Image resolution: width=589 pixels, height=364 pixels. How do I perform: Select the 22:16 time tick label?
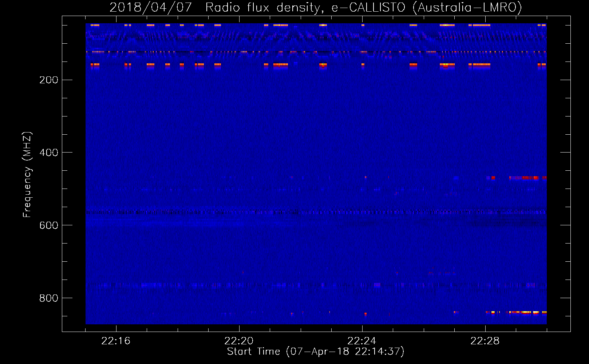116,341
